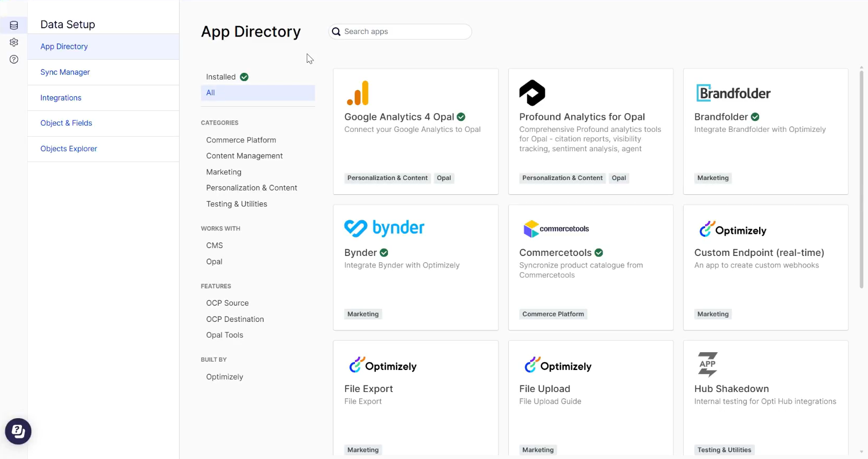Show All apps filter

(258, 93)
